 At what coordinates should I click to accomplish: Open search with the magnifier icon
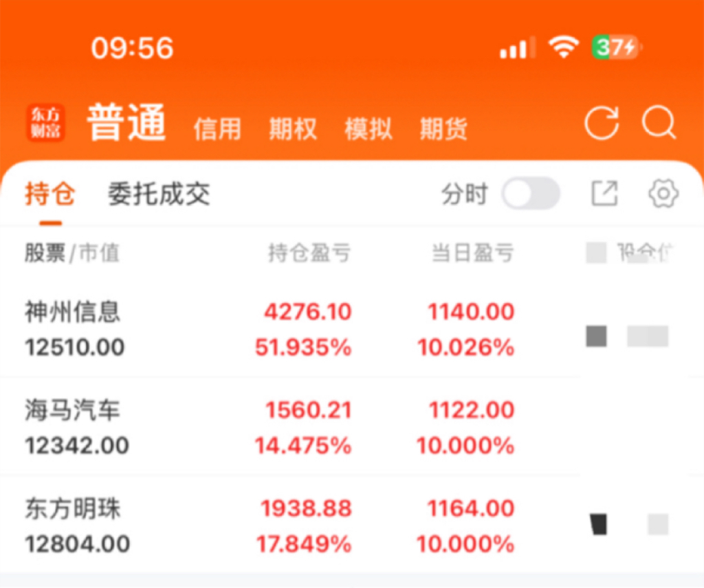click(659, 122)
